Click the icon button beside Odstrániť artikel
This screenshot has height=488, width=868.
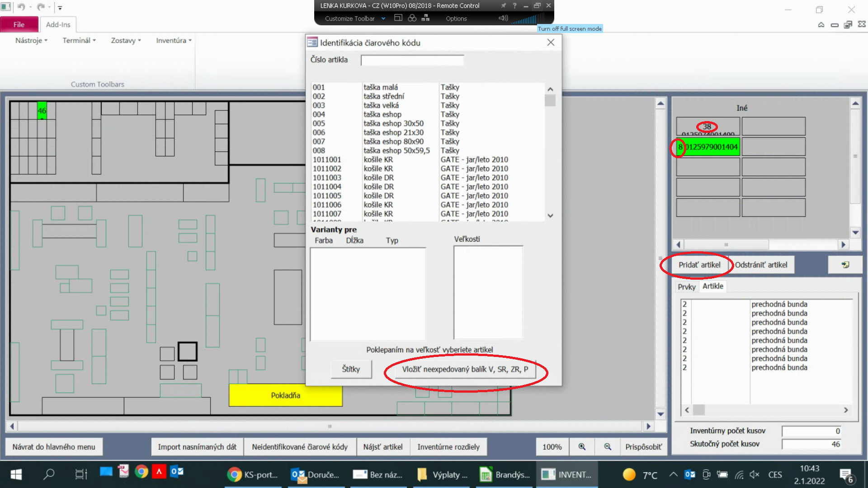click(845, 265)
